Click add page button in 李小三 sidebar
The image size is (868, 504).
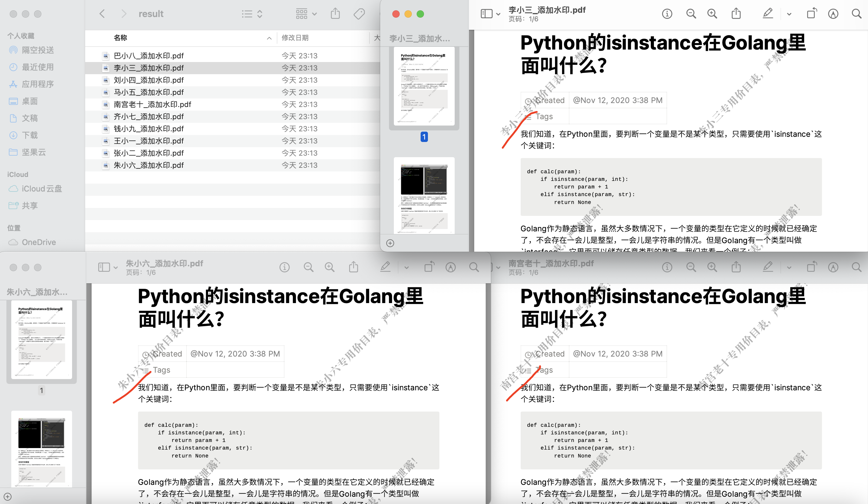click(390, 243)
